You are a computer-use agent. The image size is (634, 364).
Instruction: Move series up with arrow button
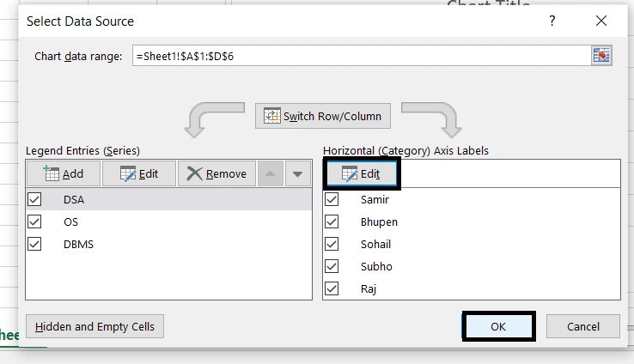pyautogui.click(x=270, y=173)
